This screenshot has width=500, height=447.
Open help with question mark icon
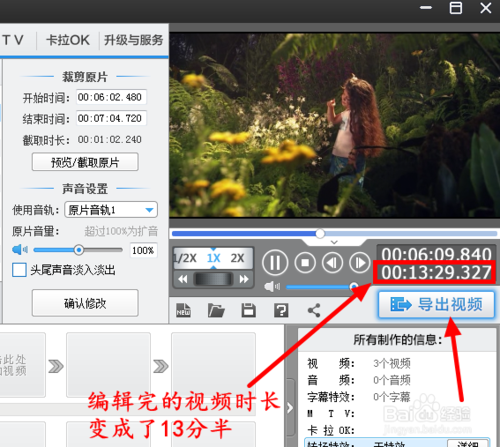[281, 310]
